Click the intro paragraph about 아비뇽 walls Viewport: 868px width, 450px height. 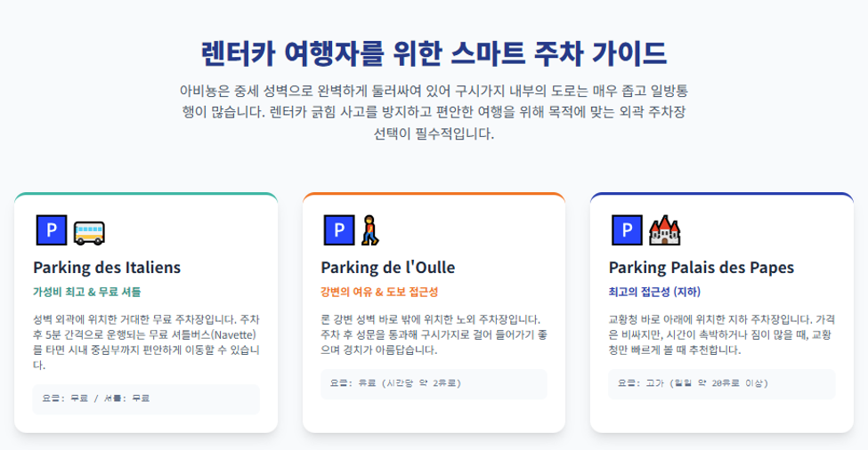click(x=434, y=112)
